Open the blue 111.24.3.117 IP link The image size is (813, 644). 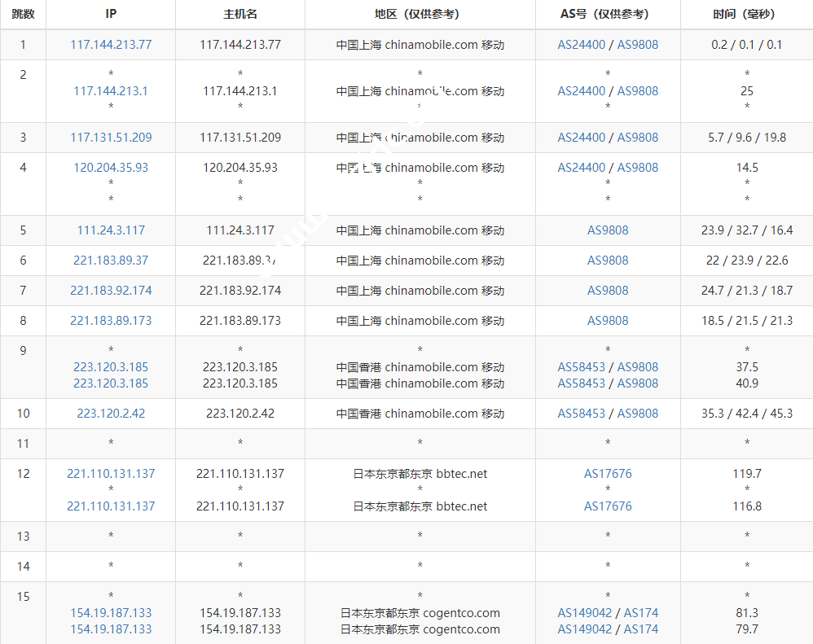pos(111,230)
